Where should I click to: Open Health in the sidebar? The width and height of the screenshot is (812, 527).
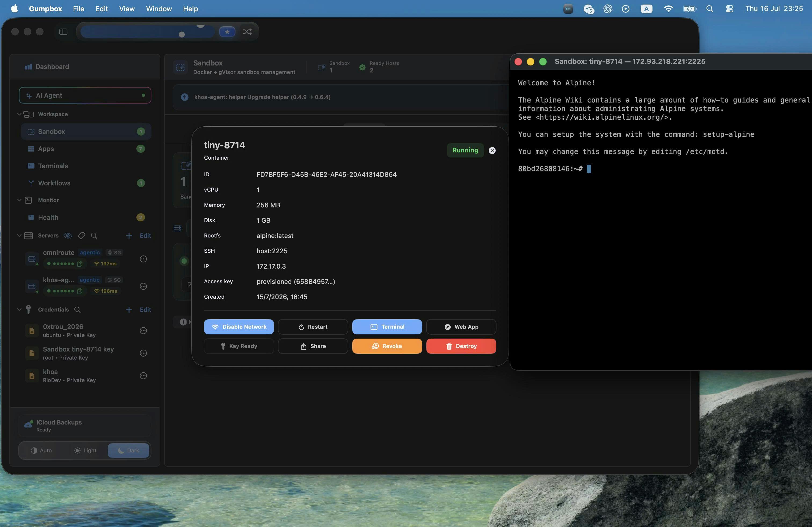coord(86,217)
